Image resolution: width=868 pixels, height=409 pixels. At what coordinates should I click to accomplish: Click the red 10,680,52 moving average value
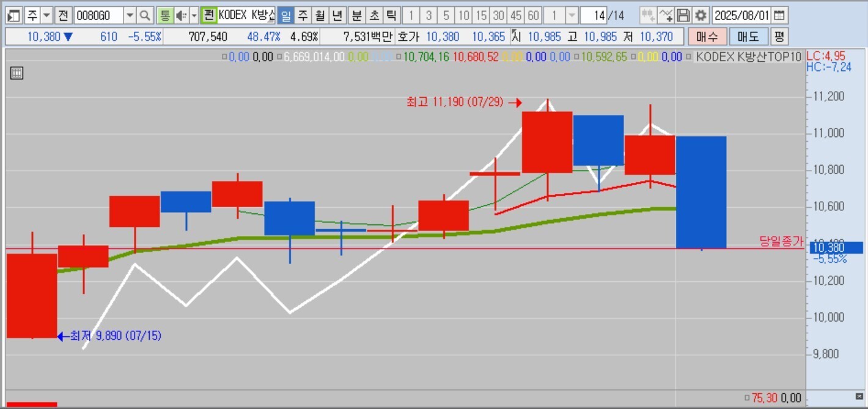[475, 57]
